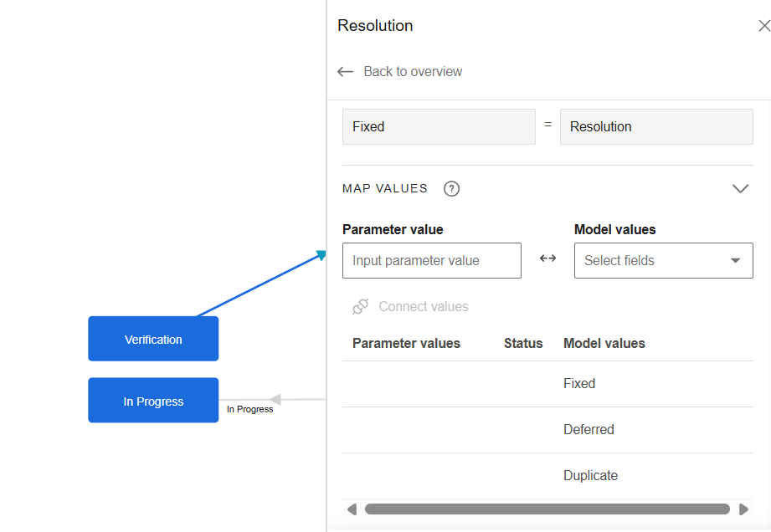Click the Connect values button
Viewport: 771px width, 532px height.
[x=410, y=306]
